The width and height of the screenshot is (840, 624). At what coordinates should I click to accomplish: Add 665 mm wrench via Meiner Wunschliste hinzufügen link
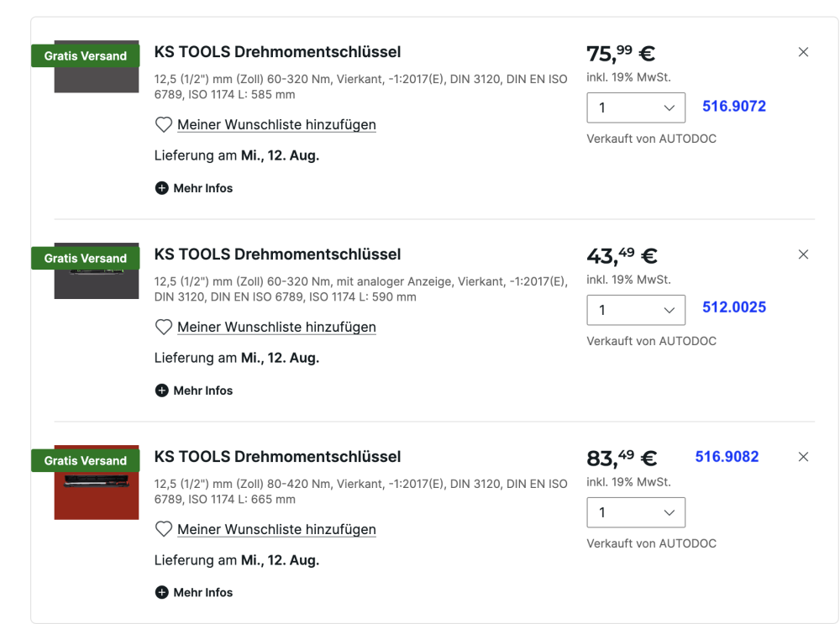276,530
